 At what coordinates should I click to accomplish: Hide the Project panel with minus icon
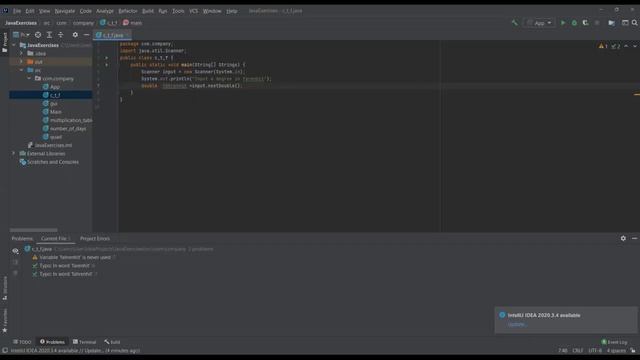click(x=86, y=35)
